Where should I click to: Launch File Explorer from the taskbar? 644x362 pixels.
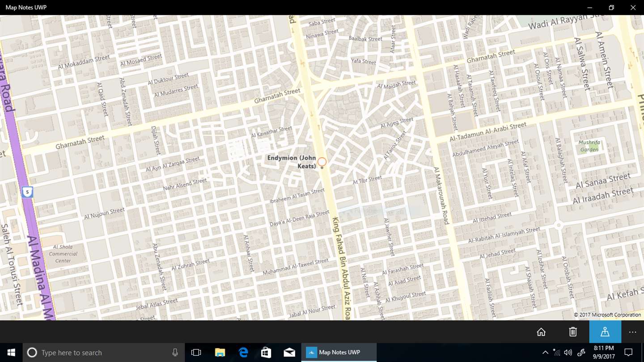pyautogui.click(x=220, y=353)
